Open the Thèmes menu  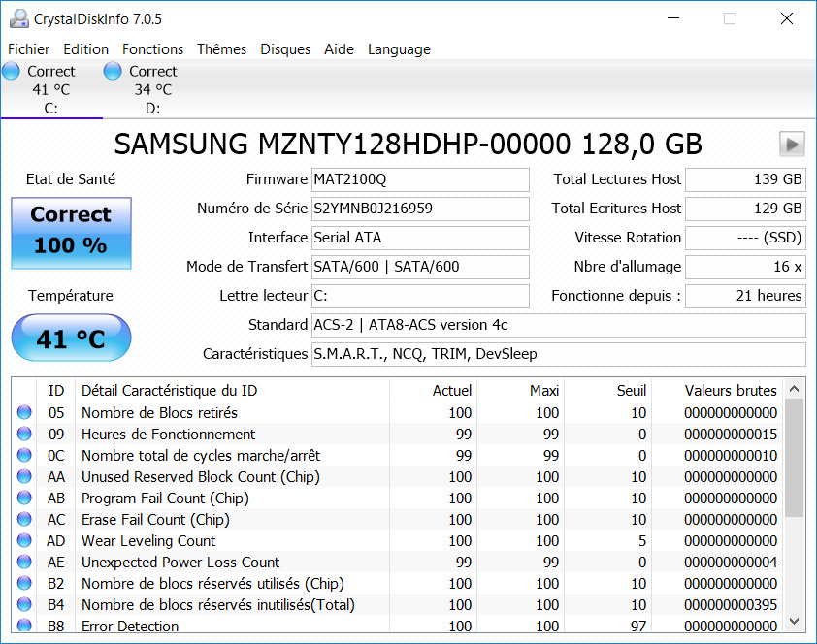point(221,49)
